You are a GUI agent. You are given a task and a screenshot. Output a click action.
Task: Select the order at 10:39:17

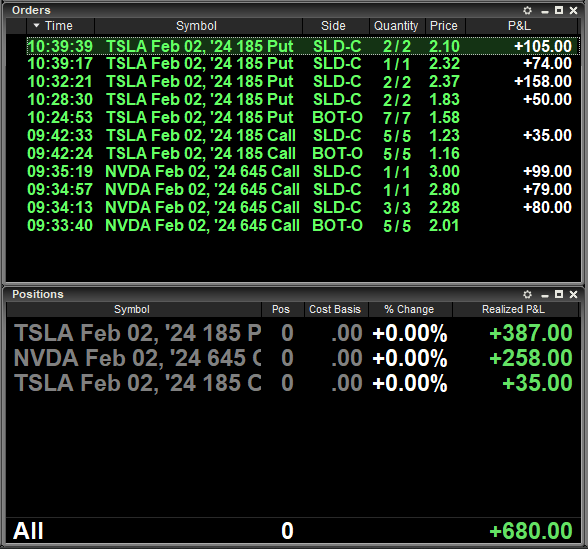pos(303,63)
